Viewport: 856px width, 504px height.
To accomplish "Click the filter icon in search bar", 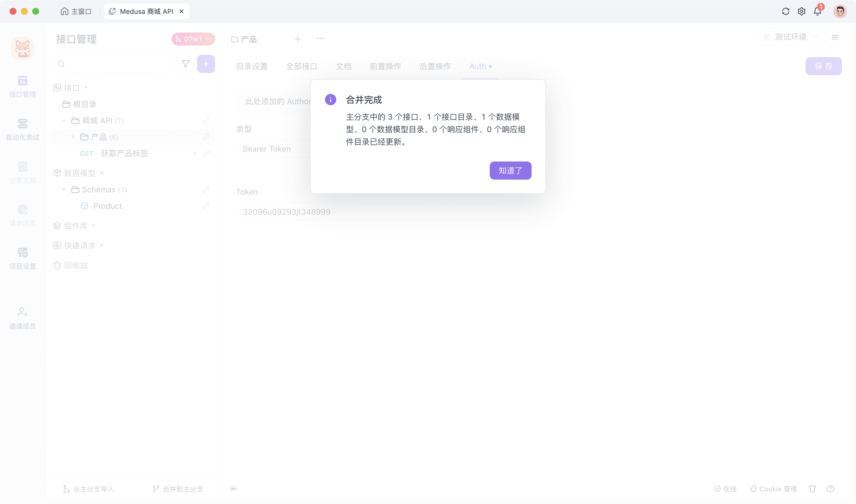I will pyautogui.click(x=185, y=64).
